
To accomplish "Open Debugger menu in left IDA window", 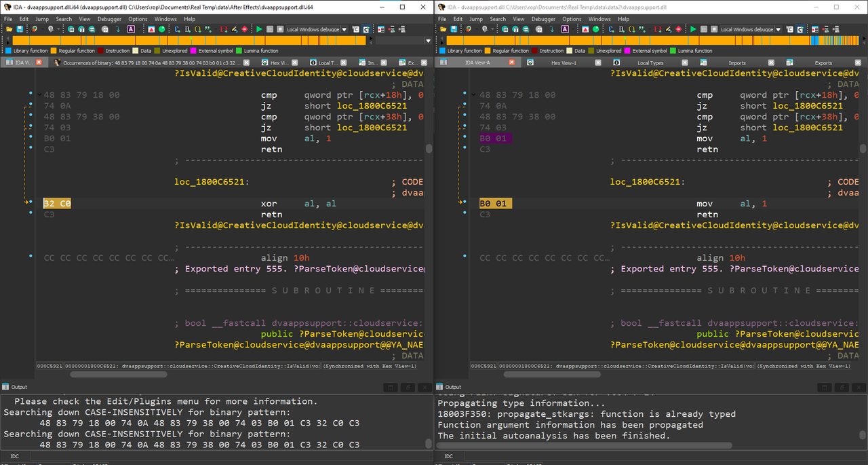I will [109, 19].
